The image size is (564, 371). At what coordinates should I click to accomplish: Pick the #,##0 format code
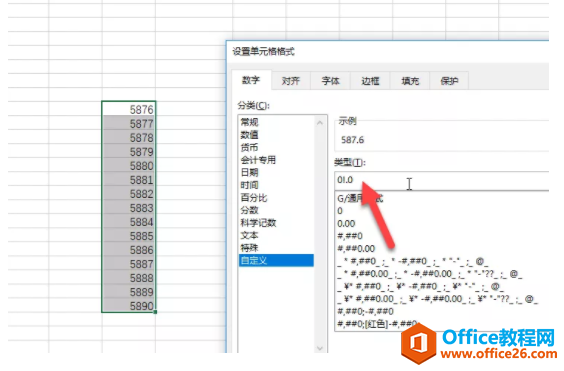[350, 236]
